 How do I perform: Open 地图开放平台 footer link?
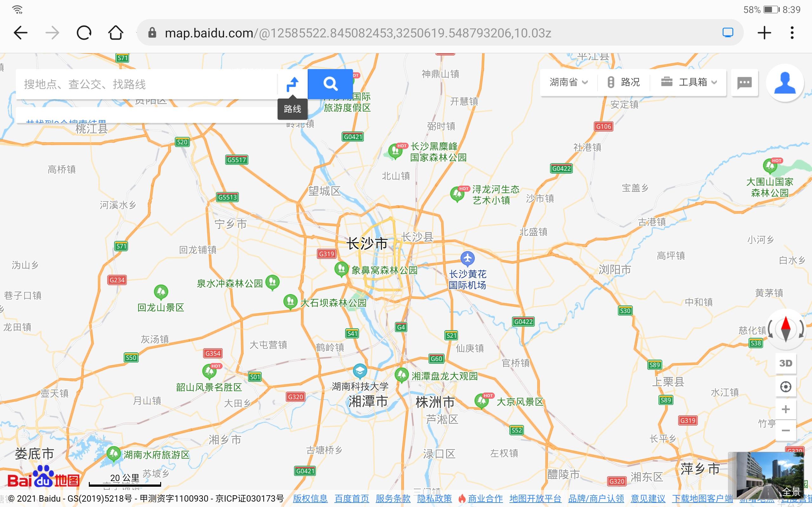535,499
